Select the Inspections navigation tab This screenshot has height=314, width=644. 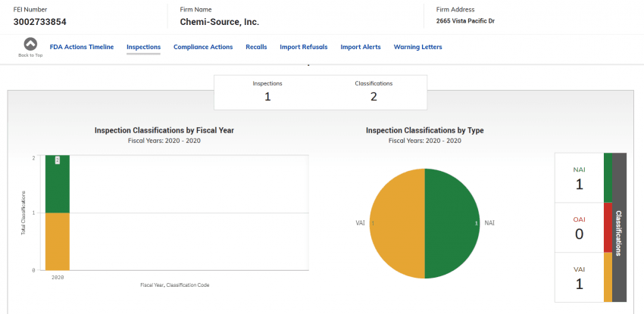coord(143,47)
